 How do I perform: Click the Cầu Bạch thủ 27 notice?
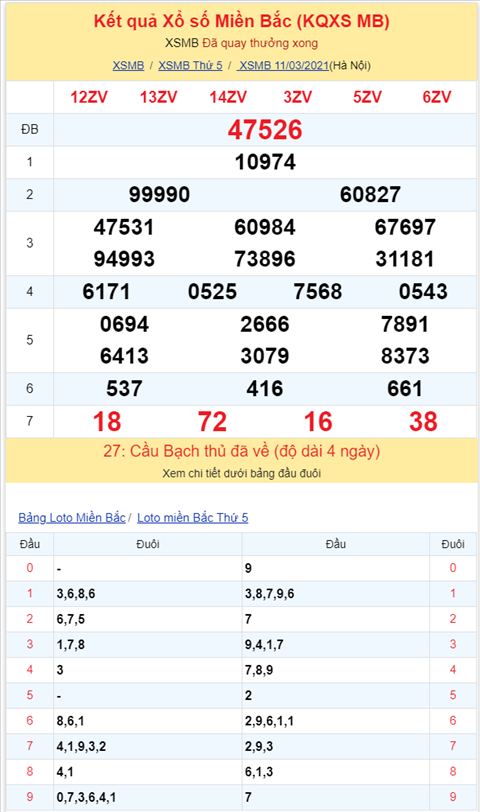tap(241, 451)
